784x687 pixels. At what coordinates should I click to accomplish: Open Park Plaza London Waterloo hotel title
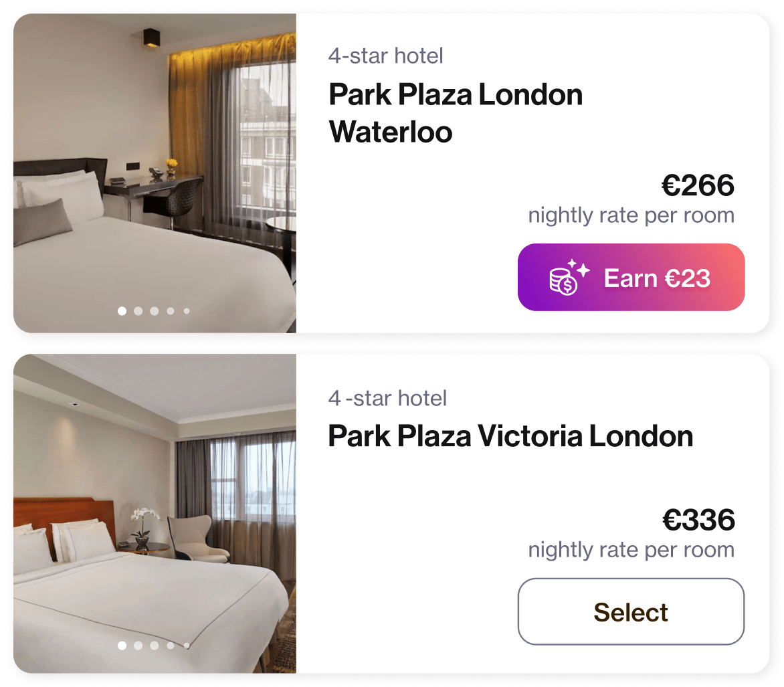[x=456, y=113]
